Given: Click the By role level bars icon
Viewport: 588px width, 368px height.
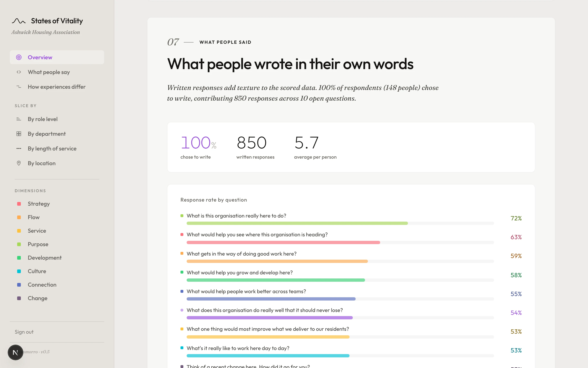Looking at the screenshot, I should coord(19,119).
